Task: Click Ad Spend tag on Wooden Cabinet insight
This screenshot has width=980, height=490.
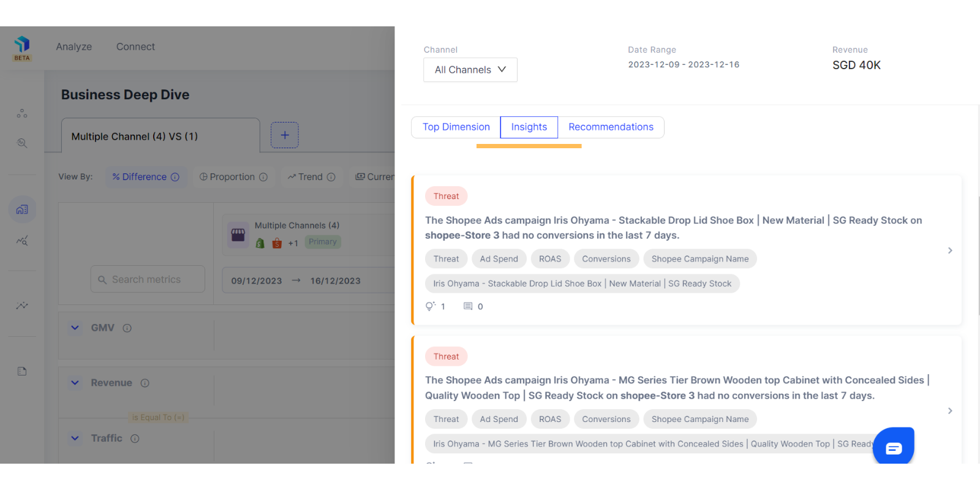Action: click(499, 419)
